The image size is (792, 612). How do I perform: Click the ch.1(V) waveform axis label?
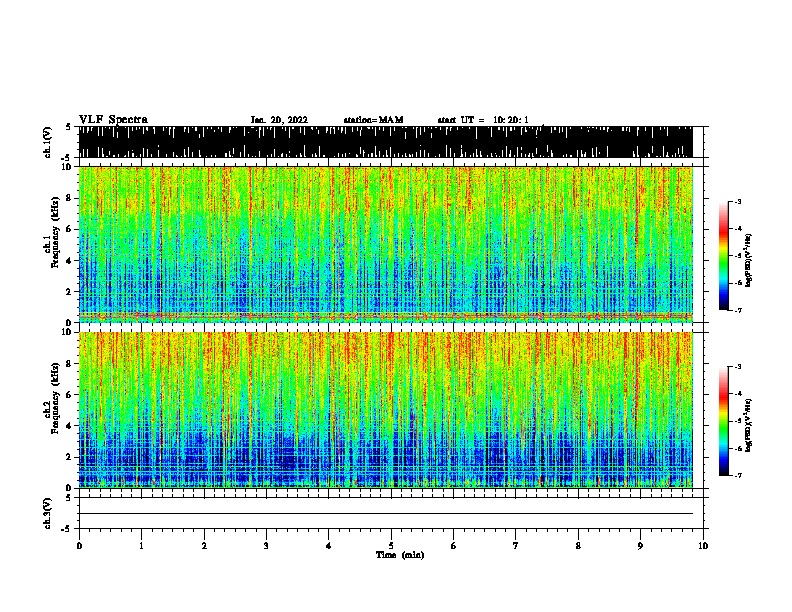pyautogui.click(x=47, y=142)
